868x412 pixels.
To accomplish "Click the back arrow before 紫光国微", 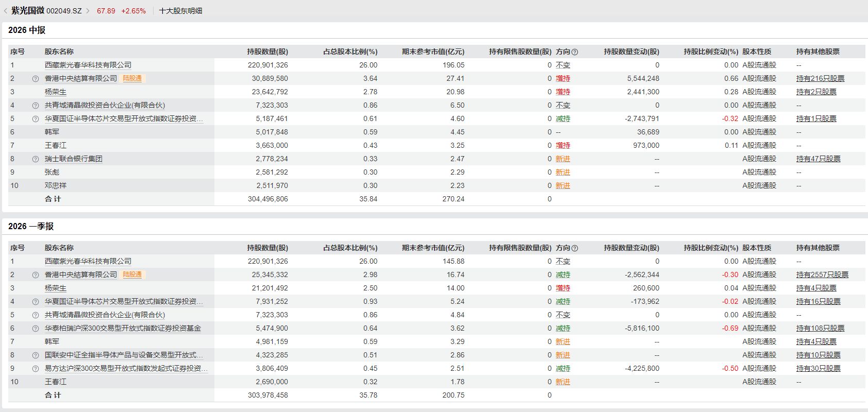I will click(5, 11).
